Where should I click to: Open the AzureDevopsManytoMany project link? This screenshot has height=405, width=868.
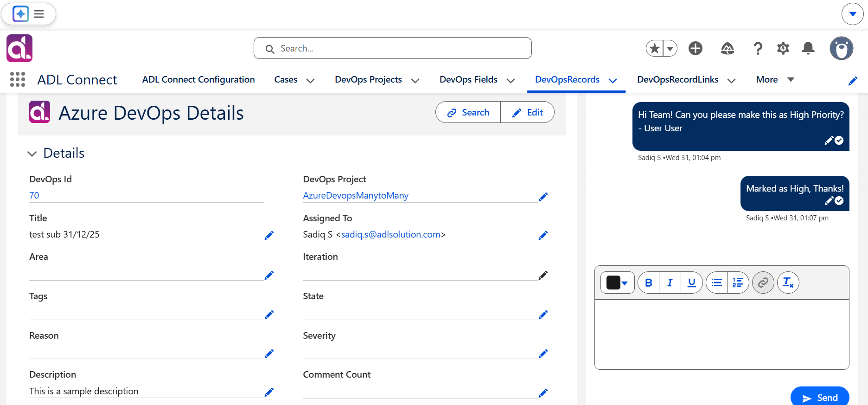click(x=356, y=195)
